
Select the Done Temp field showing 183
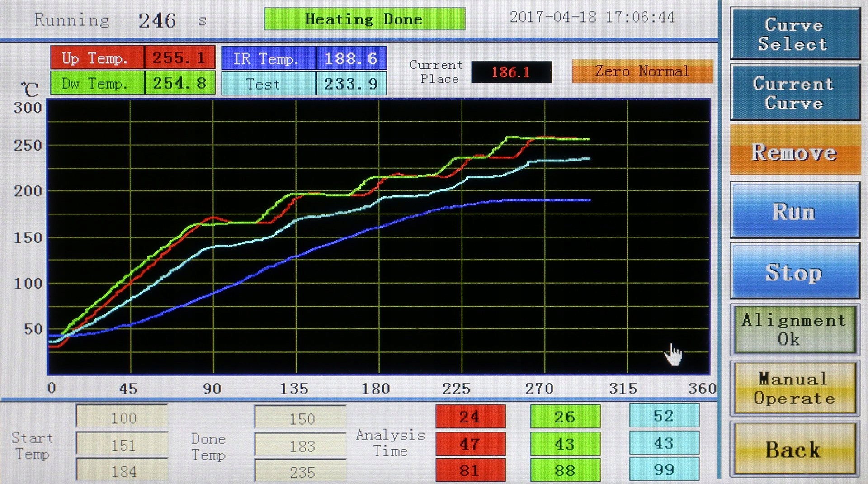301,445
